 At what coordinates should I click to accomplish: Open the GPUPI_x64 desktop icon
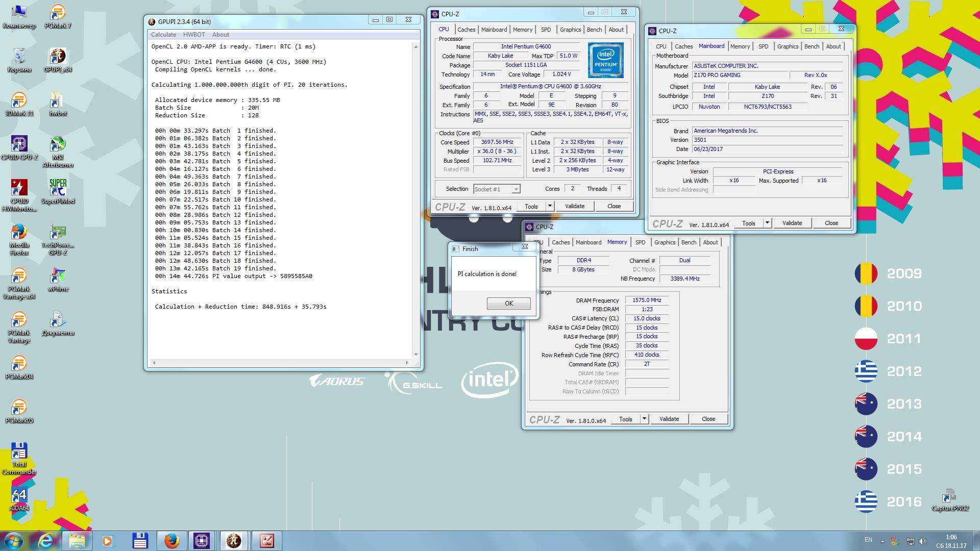pos(58,60)
